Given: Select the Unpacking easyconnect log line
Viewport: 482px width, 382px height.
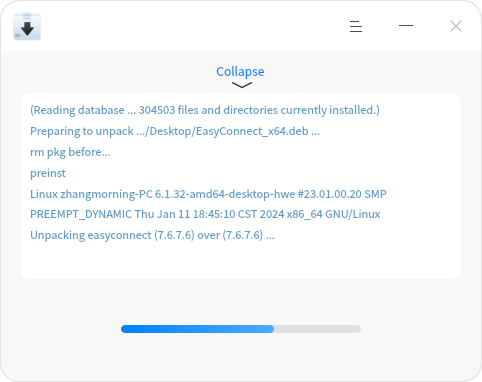Looking at the screenshot, I should [x=152, y=235].
